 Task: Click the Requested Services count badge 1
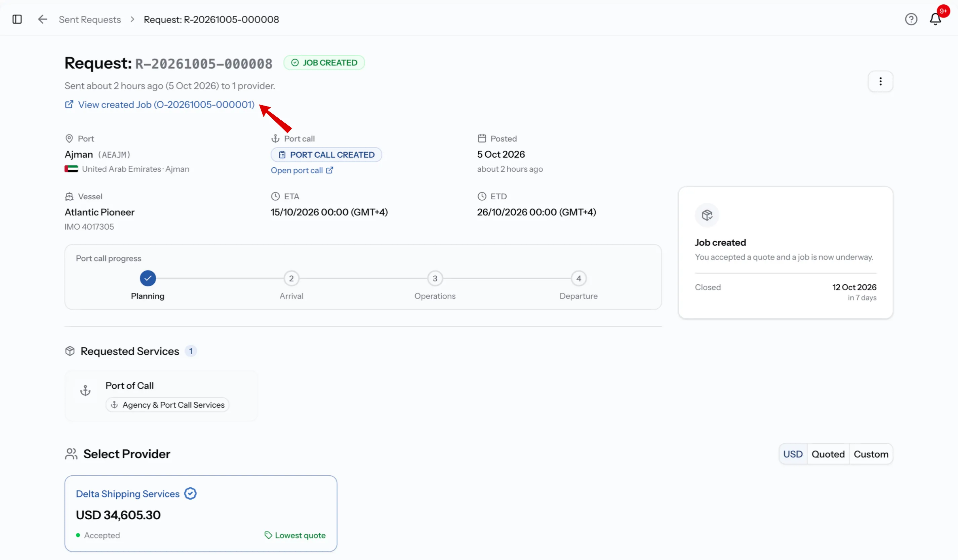[x=191, y=351]
